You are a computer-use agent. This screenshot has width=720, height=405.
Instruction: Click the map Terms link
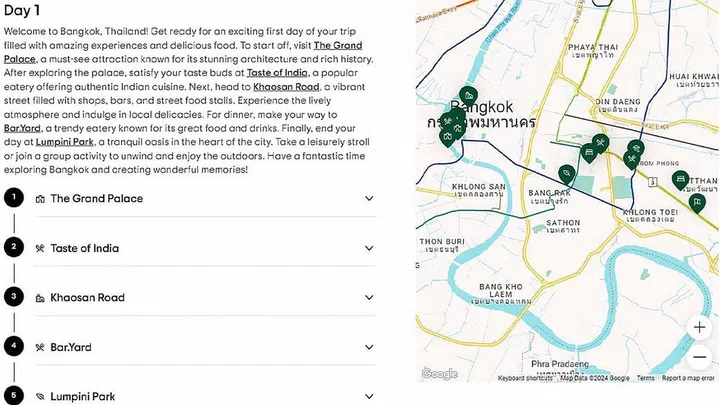click(646, 378)
